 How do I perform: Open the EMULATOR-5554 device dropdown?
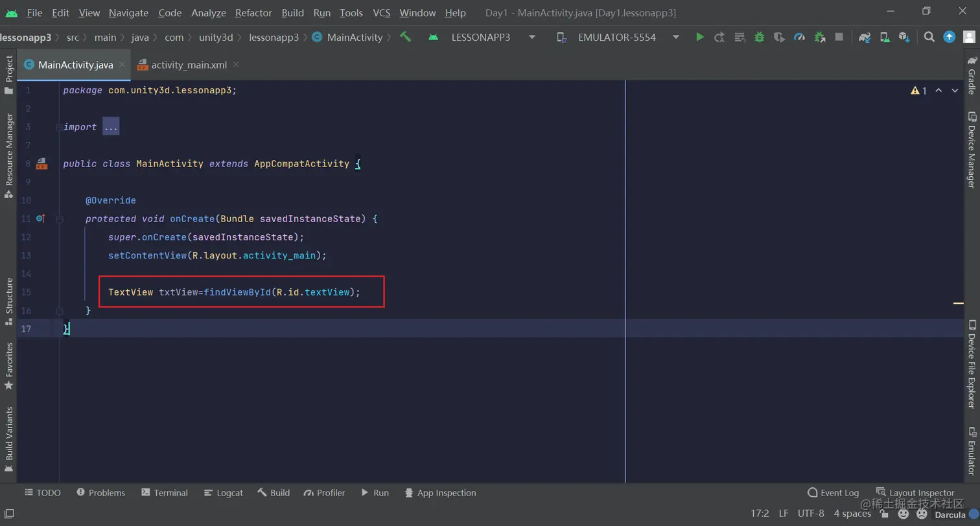619,37
